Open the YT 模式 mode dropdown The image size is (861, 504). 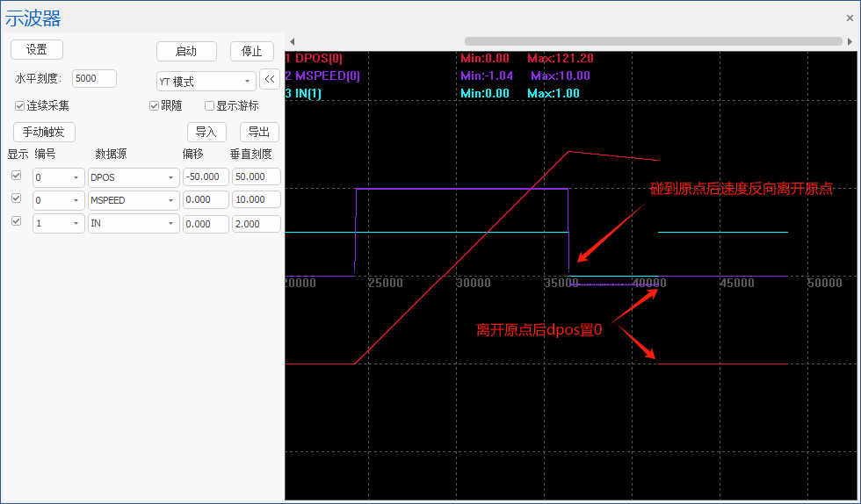click(x=206, y=82)
